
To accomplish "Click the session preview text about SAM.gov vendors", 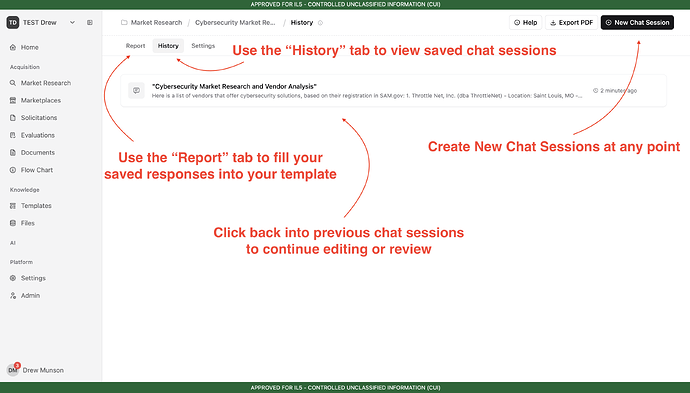I will click(367, 95).
